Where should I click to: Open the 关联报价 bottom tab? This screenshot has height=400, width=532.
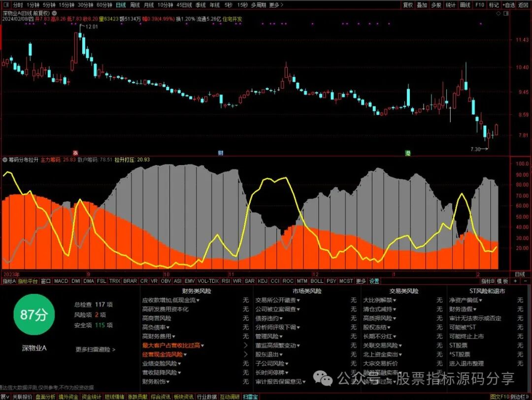point(22,397)
